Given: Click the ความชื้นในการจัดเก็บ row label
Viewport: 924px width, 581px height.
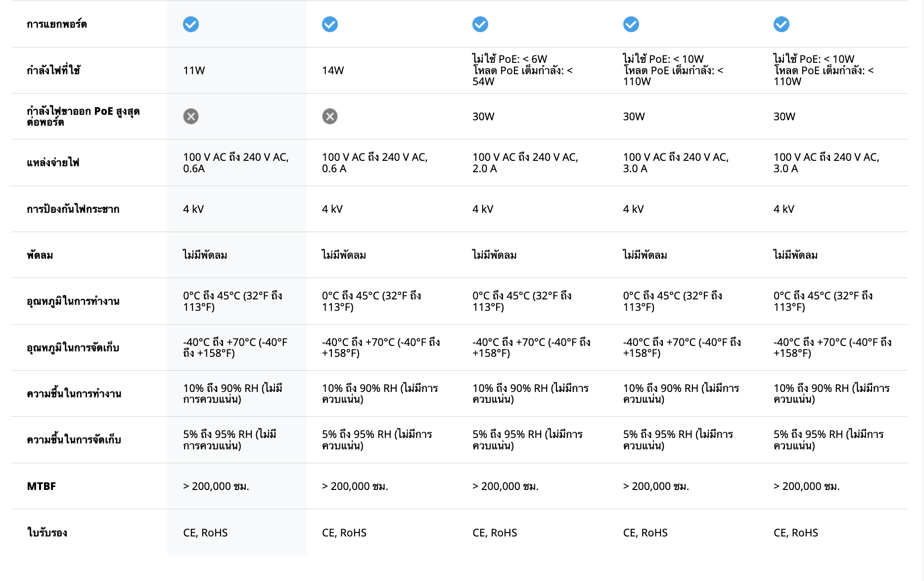Looking at the screenshot, I should [x=74, y=440].
